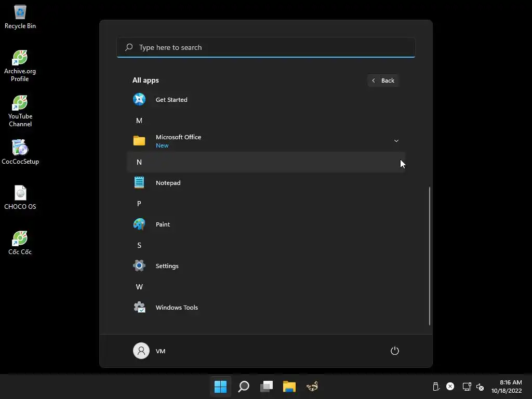Screen dimensions: 532x399
Task: Open clock and date 8:16 AM
Action: click(x=507, y=387)
